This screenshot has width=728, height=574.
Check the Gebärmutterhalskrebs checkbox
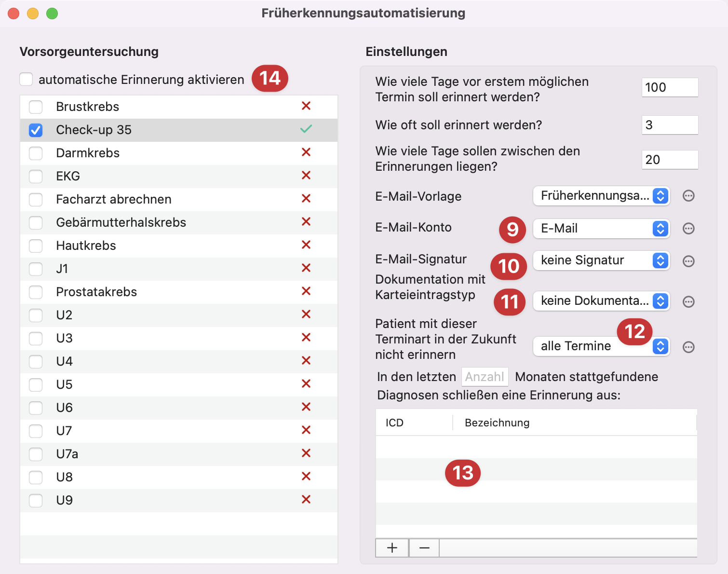36,222
